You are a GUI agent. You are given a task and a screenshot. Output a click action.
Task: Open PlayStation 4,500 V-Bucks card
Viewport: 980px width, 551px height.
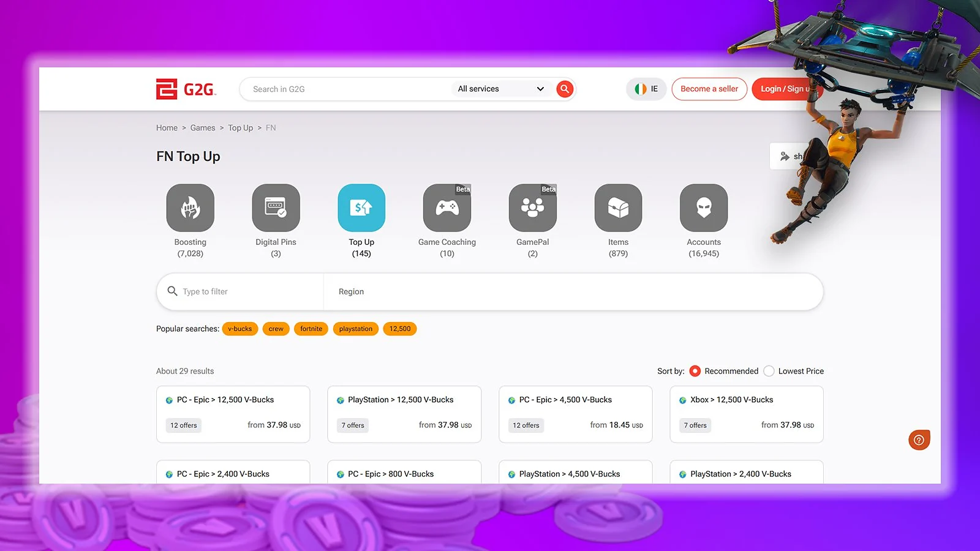click(576, 472)
